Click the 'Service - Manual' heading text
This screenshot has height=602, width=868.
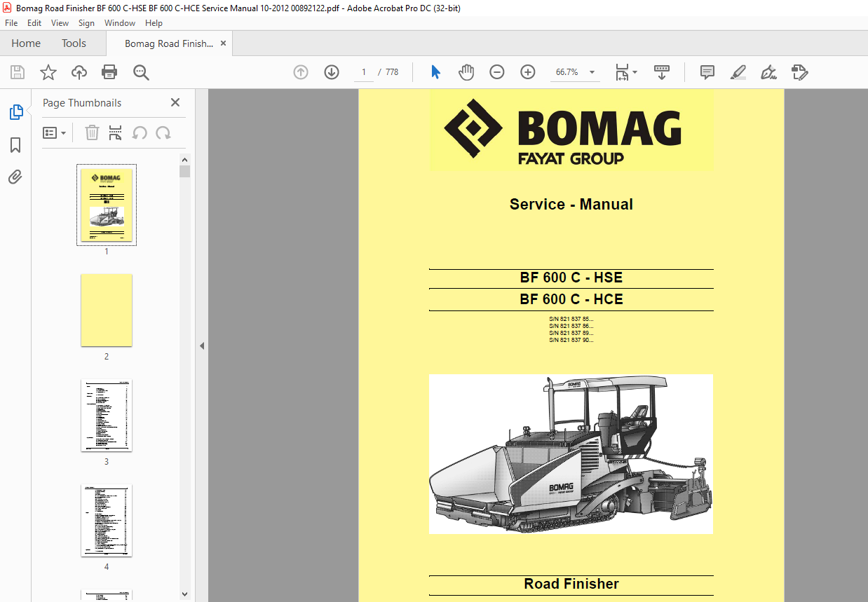(571, 205)
